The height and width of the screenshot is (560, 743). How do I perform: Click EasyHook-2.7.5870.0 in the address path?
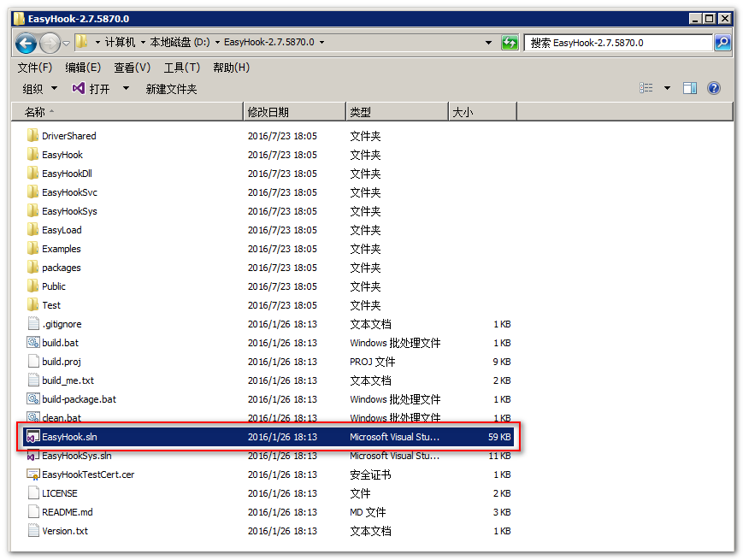[x=268, y=42]
